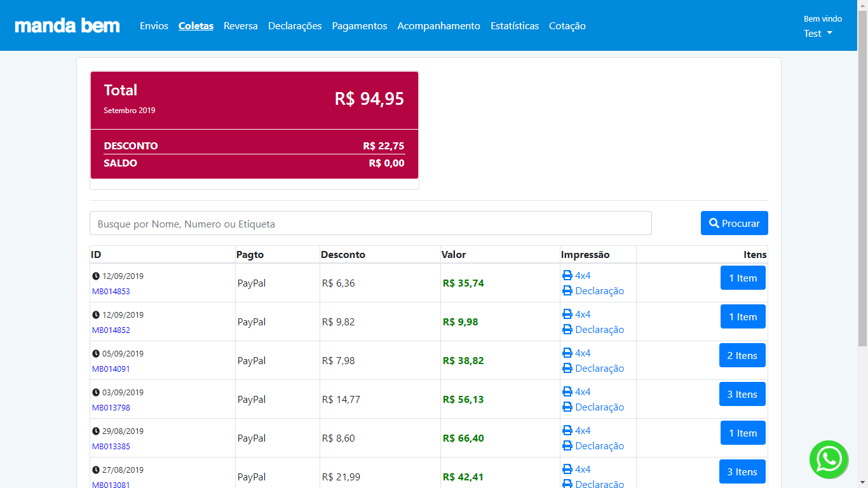Click clock icon beside 12/09/2019 MB014853
This screenshot has height=488, width=868.
tap(96, 276)
